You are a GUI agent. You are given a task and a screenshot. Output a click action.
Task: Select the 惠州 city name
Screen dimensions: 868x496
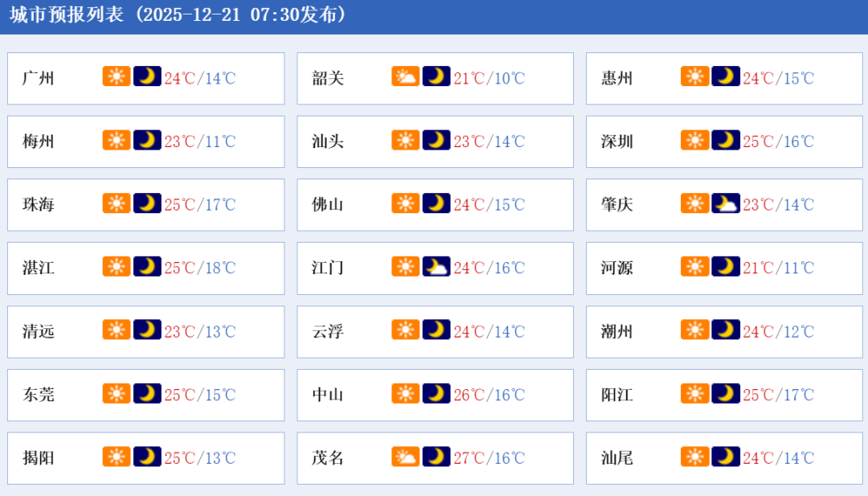(617, 78)
